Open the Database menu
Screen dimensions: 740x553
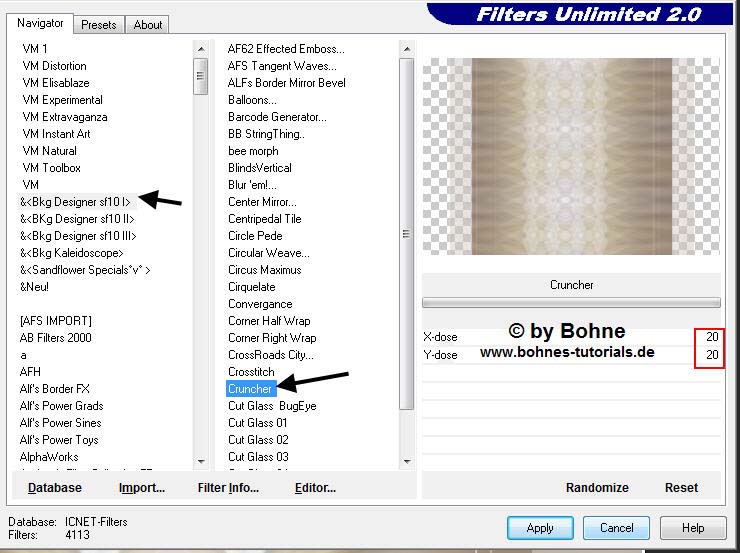[x=55, y=488]
